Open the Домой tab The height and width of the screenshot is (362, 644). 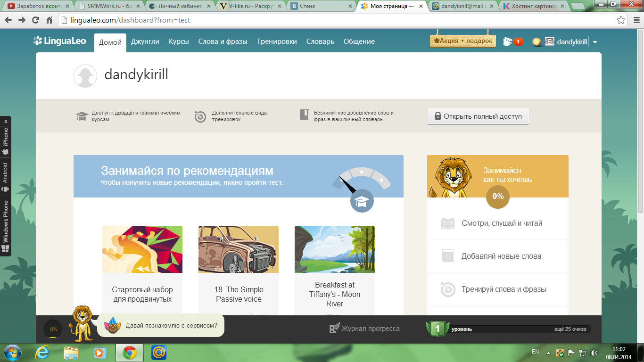110,42
